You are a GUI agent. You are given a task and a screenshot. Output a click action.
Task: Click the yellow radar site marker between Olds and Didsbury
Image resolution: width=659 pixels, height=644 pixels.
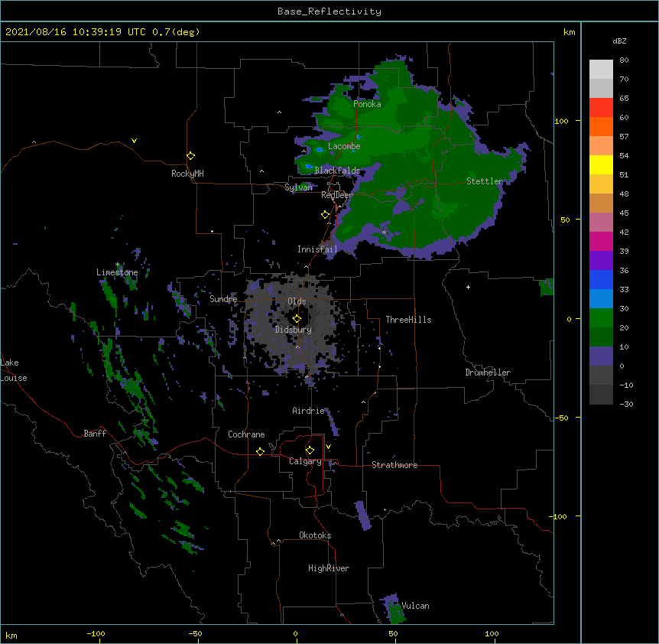coord(297,318)
